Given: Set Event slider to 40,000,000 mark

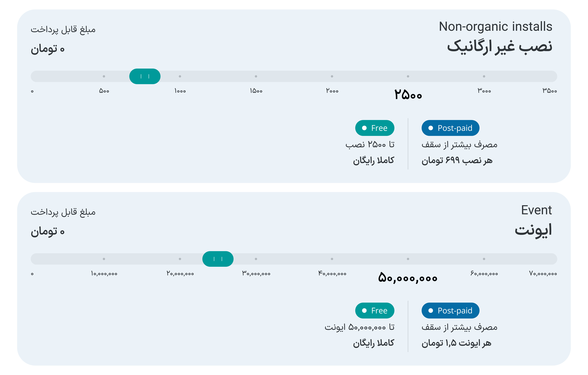Looking at the screenshot, I should (332, 259).
